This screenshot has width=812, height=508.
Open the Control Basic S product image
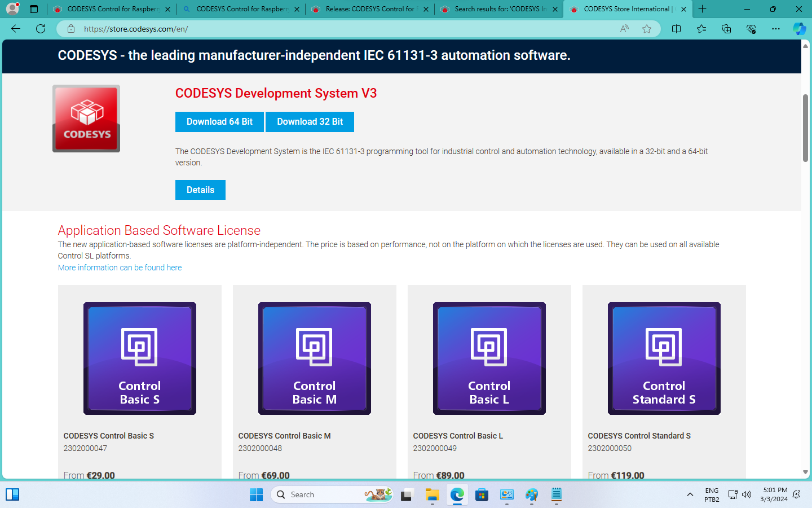click(140, 358)
